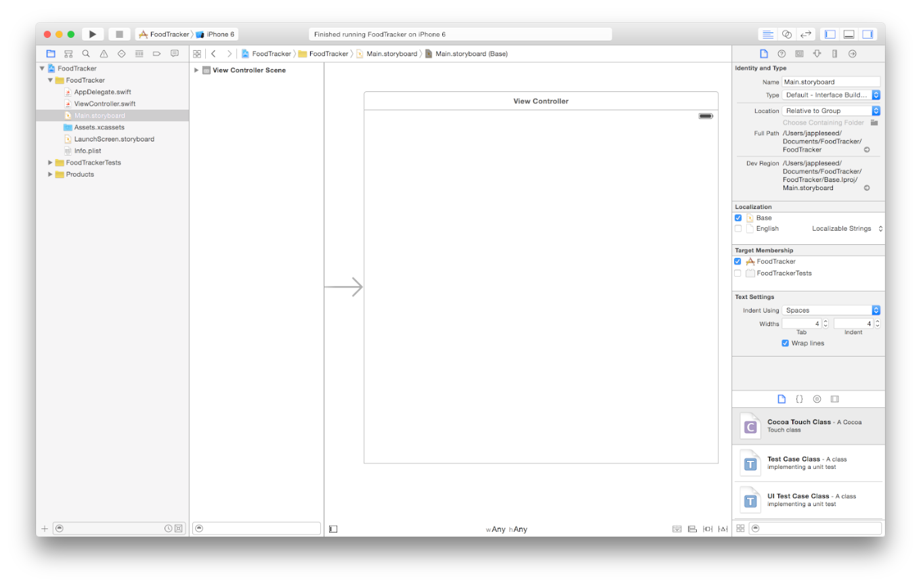Open Localizable Strings popup for English
The image size is (921, 588).
(847, 229)
